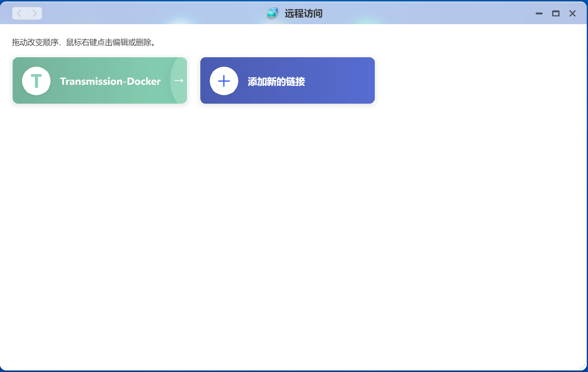588x372 pixels.
Task: Click the 拖动改变顺序 instruction text
Action: 35,42
